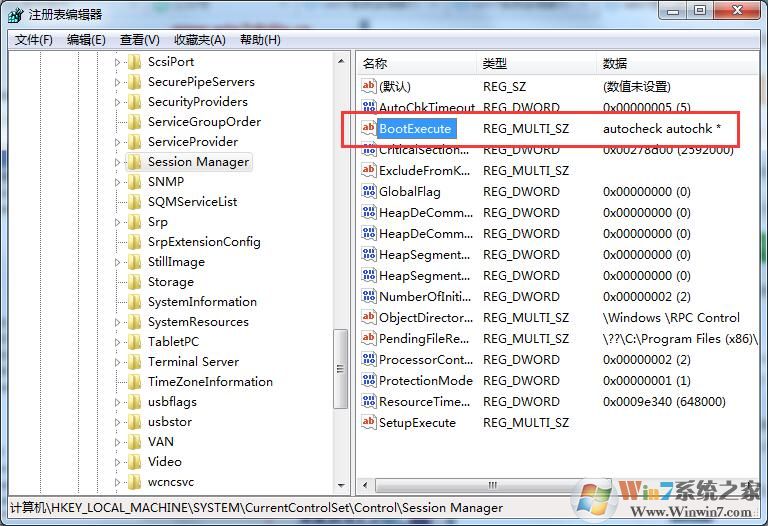The width and height of the screenshot is (768, 526).
Task: Click the ExcludeFromK... value icon
Action: (x=368, y=170)
